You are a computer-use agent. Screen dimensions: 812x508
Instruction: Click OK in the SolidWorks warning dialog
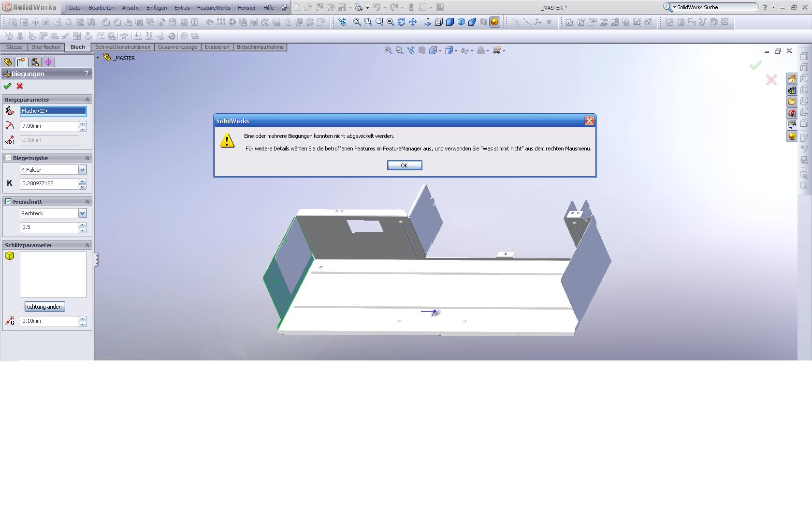(x=405, y=165)
